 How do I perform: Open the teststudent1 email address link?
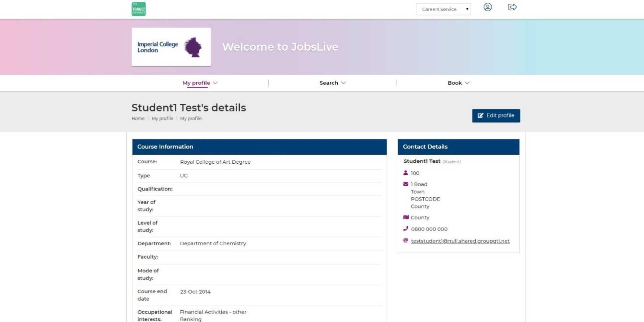click(x=460, y=241)
